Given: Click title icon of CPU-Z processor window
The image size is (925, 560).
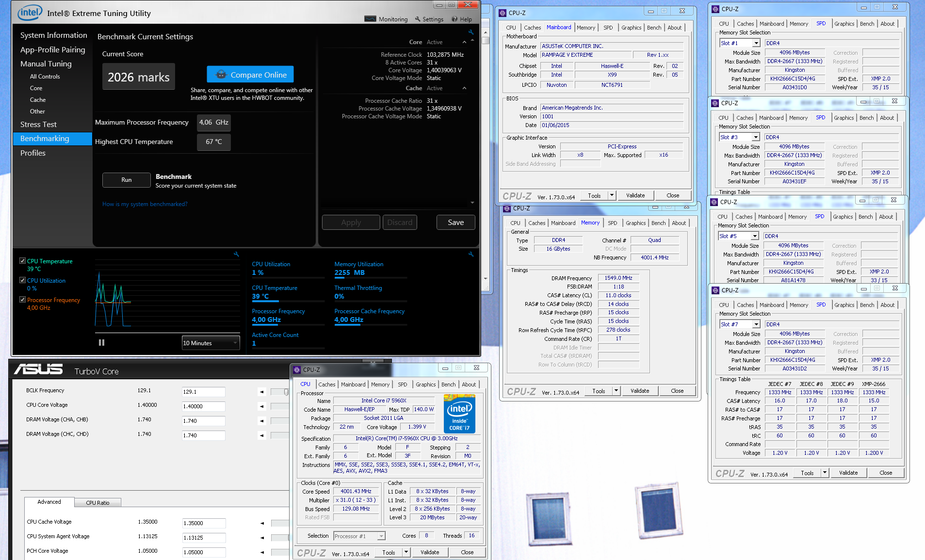Looking at the screenshot, I should (x=297, y=369).
